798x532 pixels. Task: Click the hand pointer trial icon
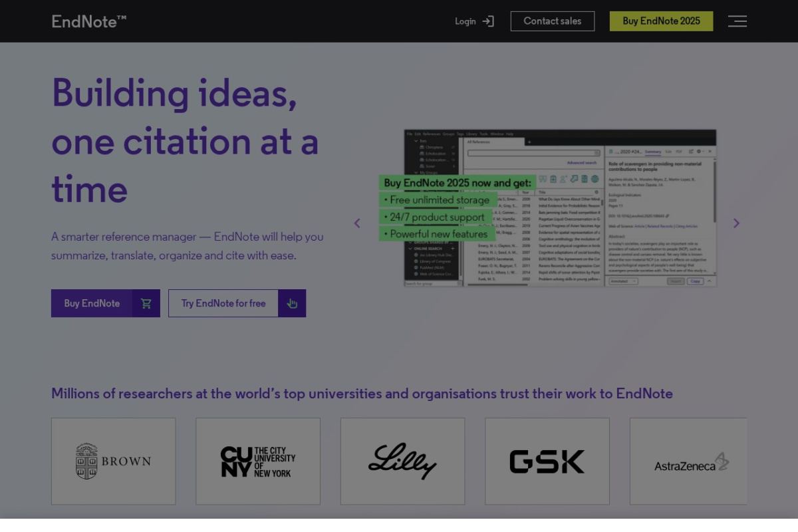click(292, 303)
